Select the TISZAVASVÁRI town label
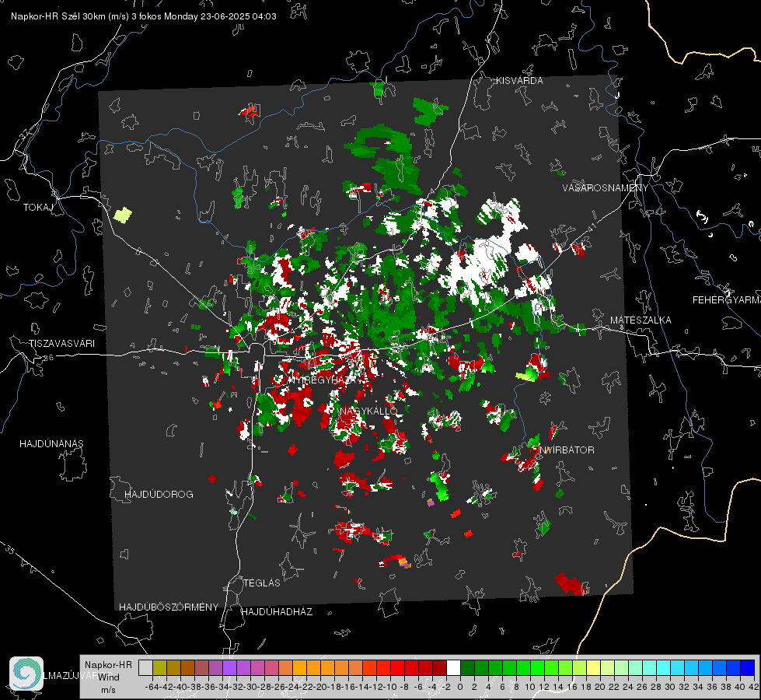 point(62,344)
